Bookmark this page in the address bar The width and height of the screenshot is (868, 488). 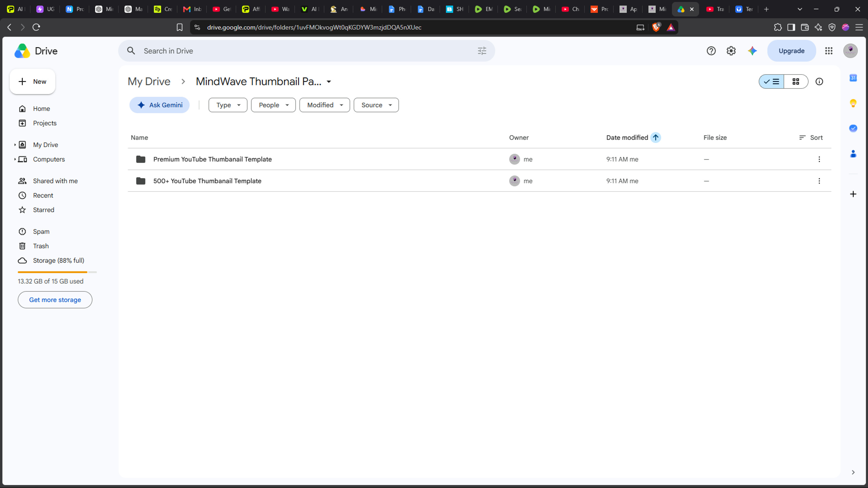[x=180, y=27]
